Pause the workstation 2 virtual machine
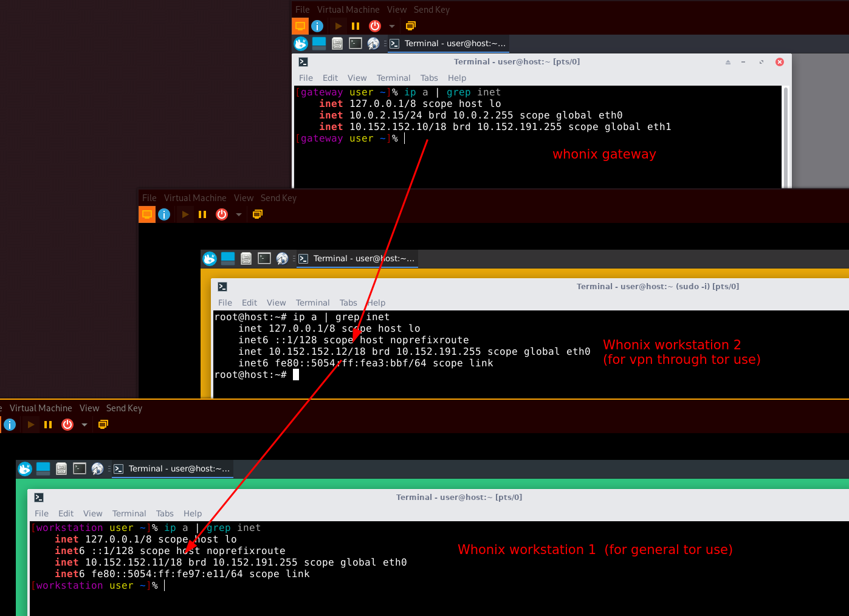 click(x=202, y=214)
